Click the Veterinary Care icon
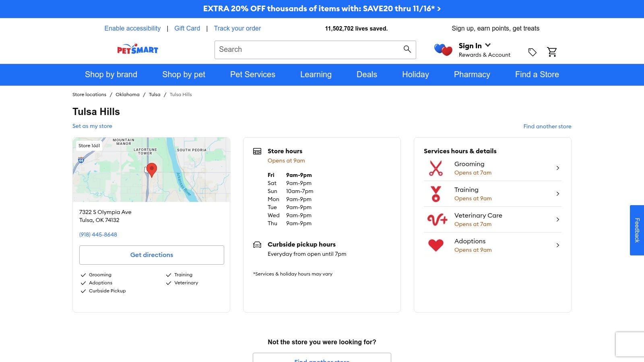This screenshot has height=362, width=644. click(437, 220)
